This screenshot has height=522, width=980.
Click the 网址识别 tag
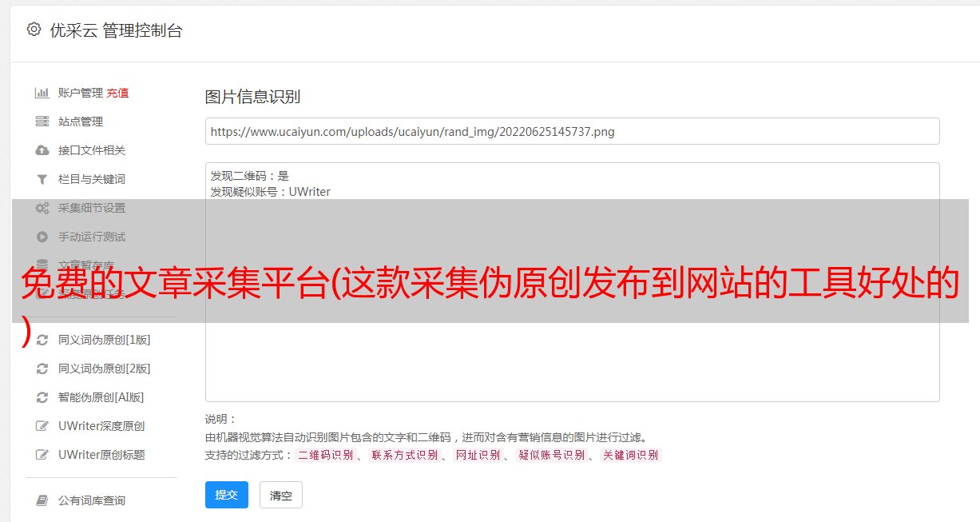478,455
